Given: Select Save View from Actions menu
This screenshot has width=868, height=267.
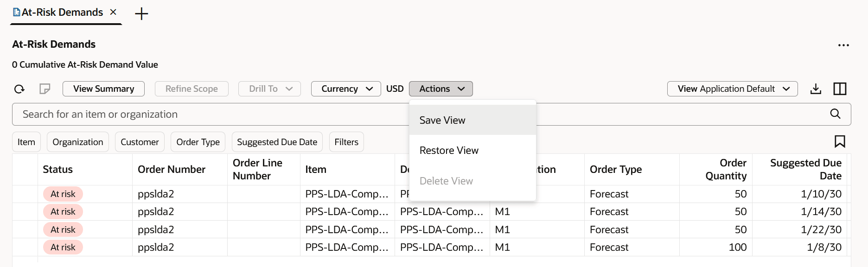Looking at the screenshot, I should pos(442,121).
